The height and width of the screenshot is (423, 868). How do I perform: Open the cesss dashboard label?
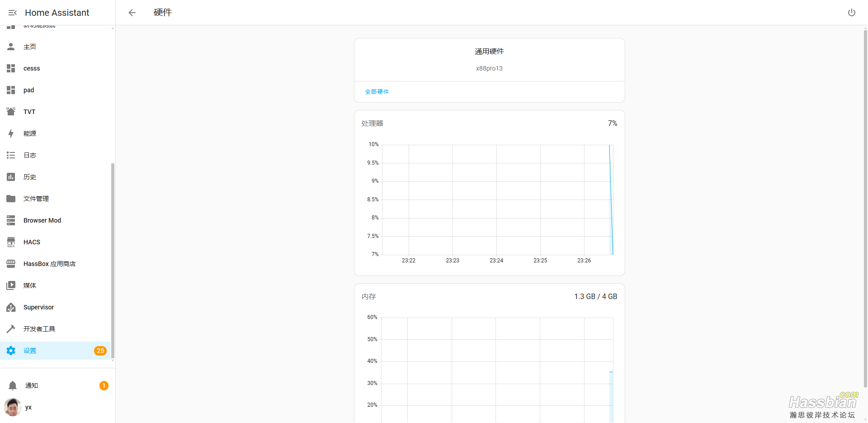[x=32, y=68]
